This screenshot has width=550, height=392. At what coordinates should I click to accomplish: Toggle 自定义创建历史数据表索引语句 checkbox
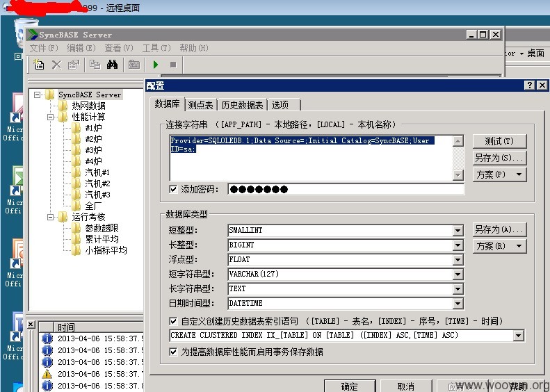tap(173, 321)
